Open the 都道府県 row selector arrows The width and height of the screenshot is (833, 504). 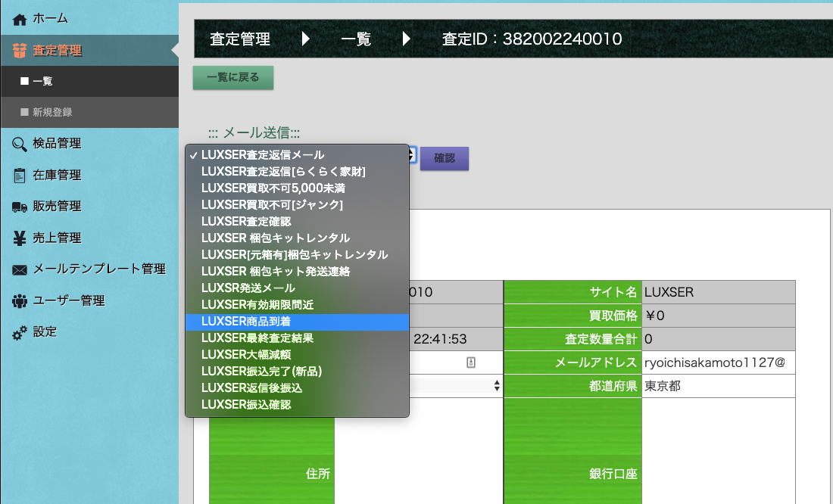[497, 386]
